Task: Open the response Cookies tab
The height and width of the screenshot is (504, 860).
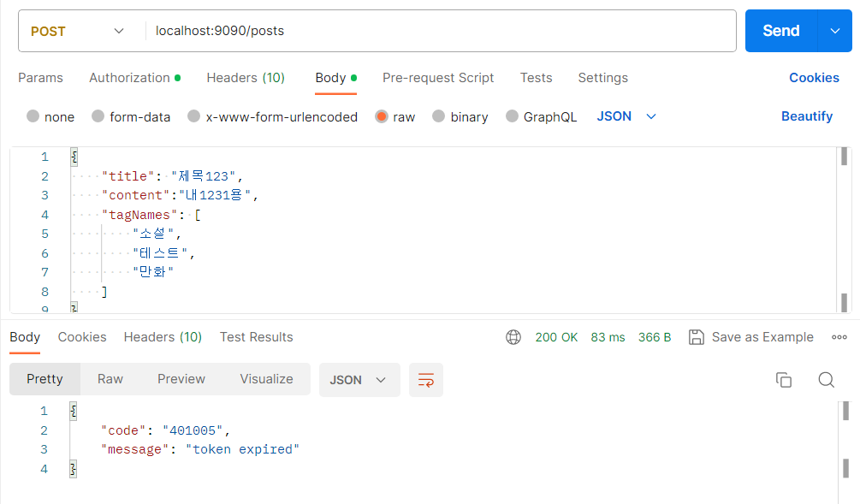Action: tap(82, 337)
